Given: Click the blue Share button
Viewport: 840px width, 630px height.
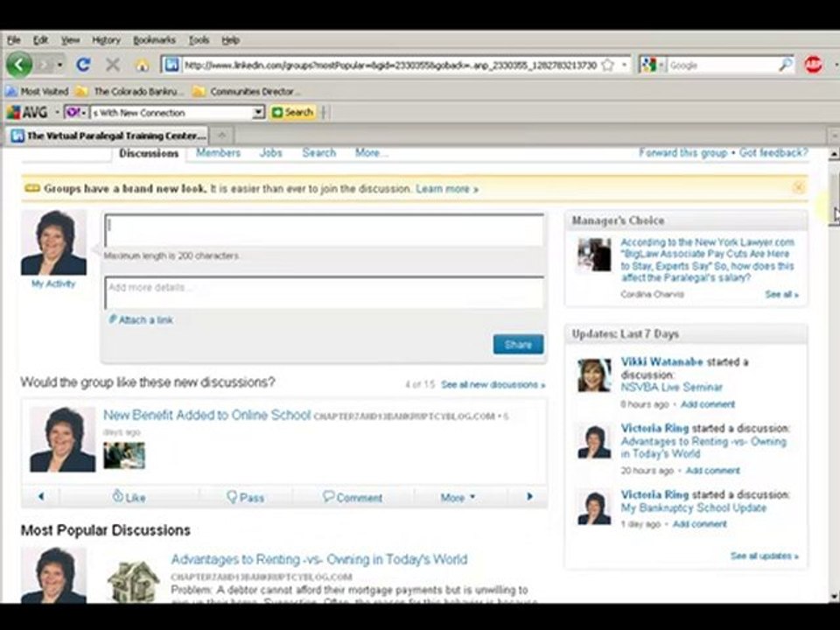Looking at the screenshot, I should tap(518, 345).
